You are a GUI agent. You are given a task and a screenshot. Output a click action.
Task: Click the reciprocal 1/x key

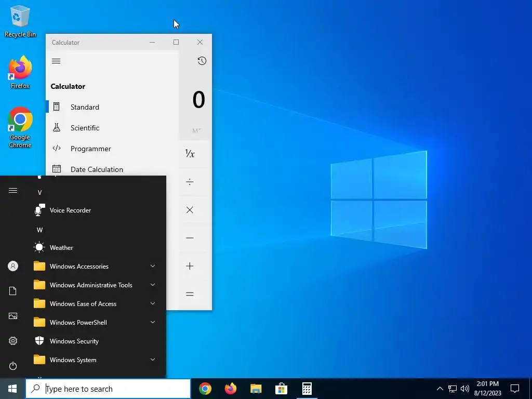(x=190, y=154)
